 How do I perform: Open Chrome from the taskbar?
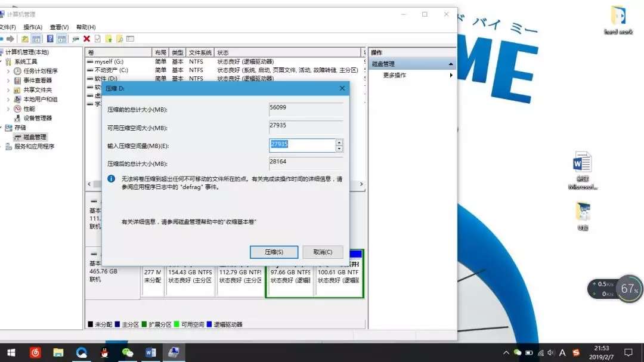click(x=81, y=352)
